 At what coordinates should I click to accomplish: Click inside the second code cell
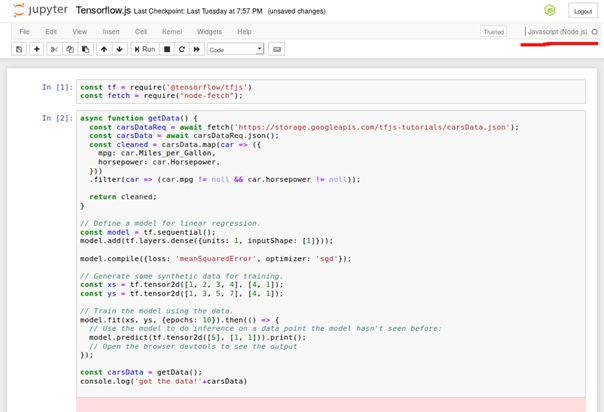click(331, 254)
